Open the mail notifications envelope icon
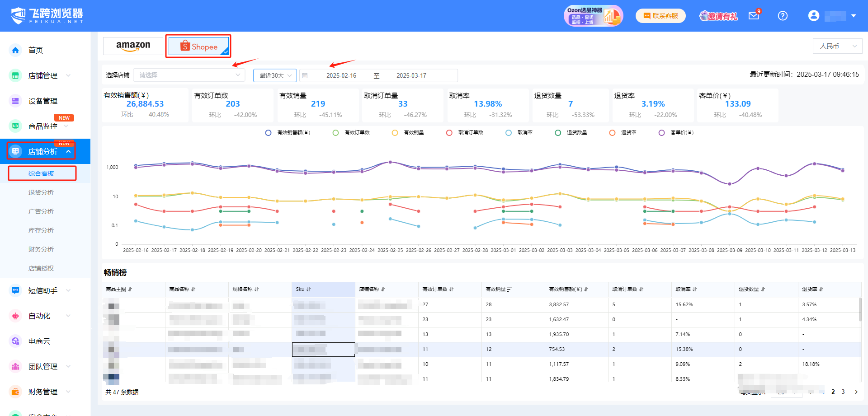 tap(754, 16)
